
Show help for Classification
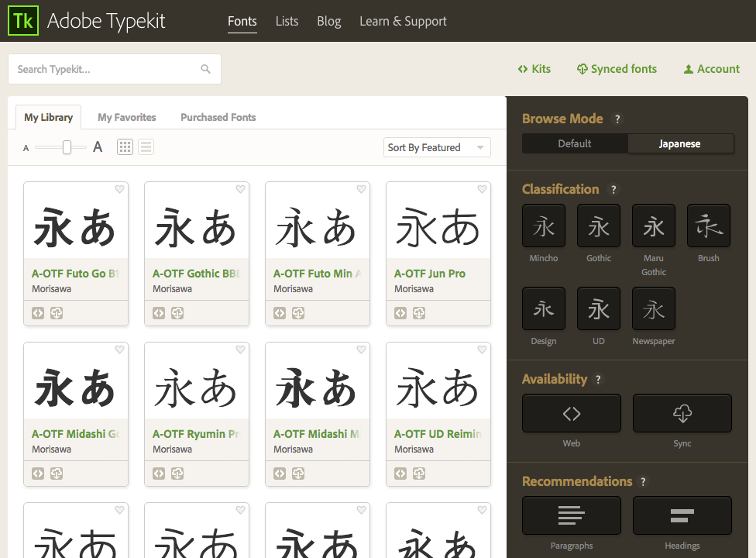coord(613,190)
